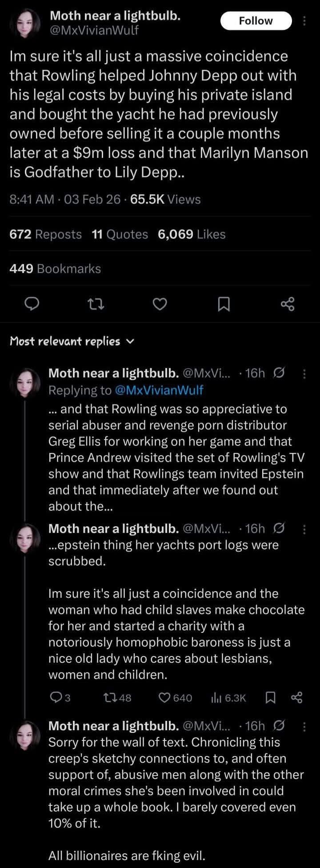Repost the main tweet

pyautogui.click(x=96, y=304)
